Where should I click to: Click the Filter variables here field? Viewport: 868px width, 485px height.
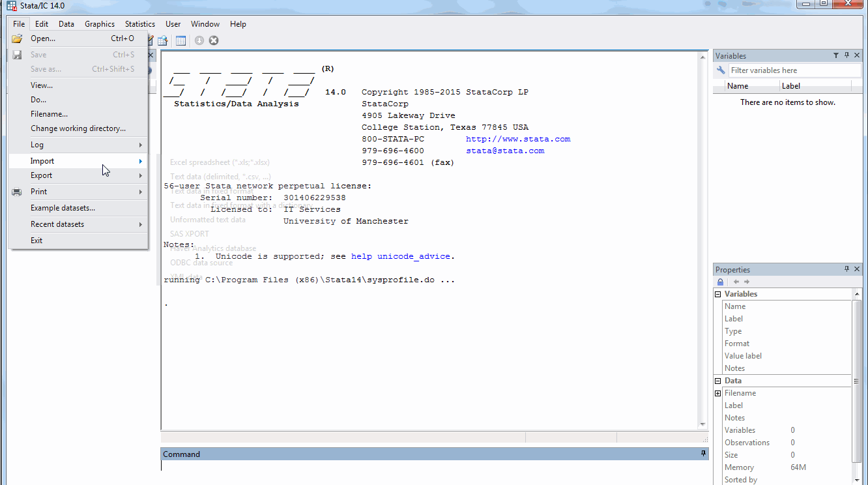pyautogui.click(x=794, y=70)
